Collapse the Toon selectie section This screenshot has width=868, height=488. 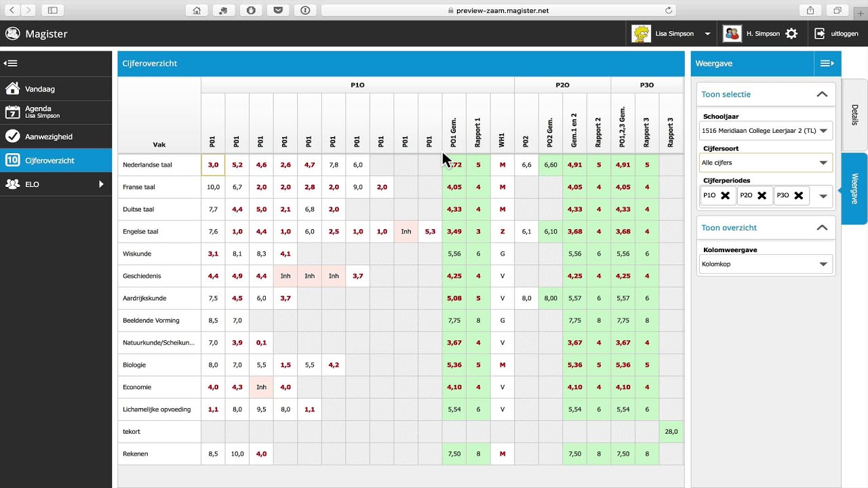822,94
